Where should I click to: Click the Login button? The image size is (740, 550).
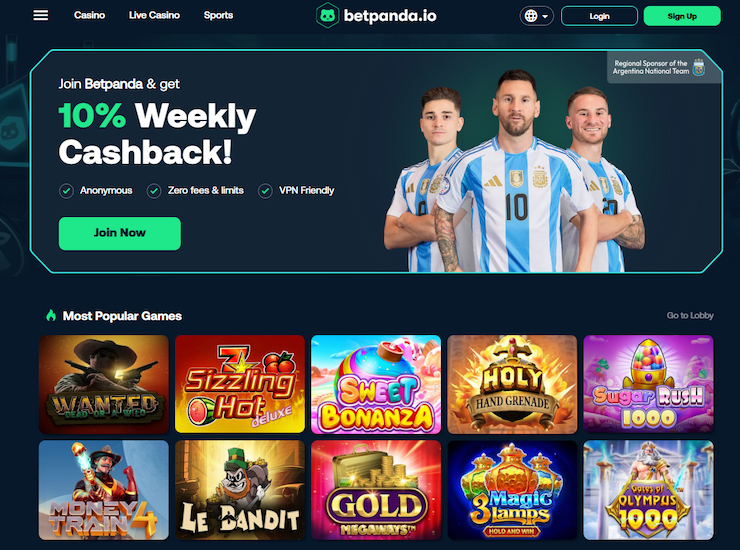pyautogui.click(x=599, y=16)
